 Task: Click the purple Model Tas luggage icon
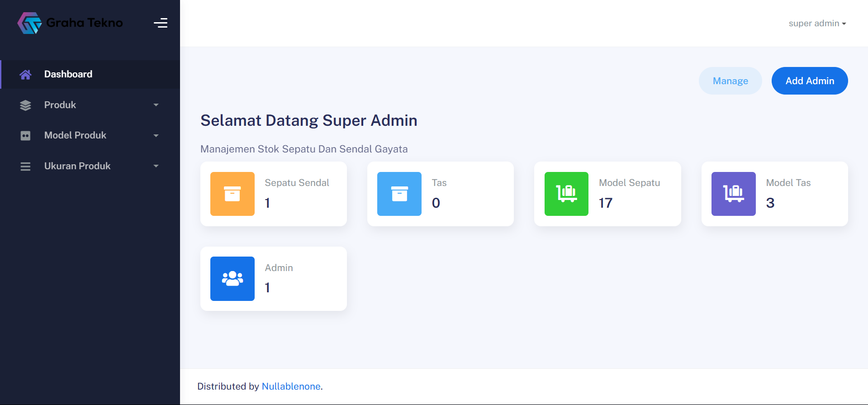[x=733, y=194]
